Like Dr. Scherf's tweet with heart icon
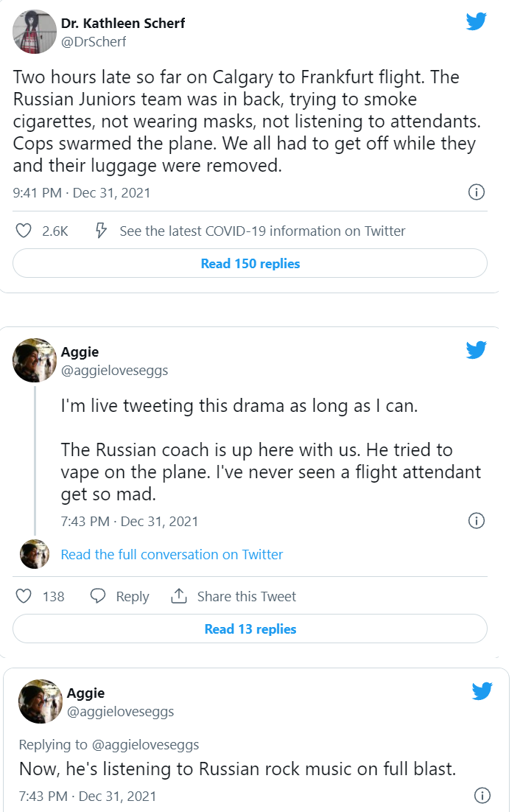 click(x=24, y=231)
